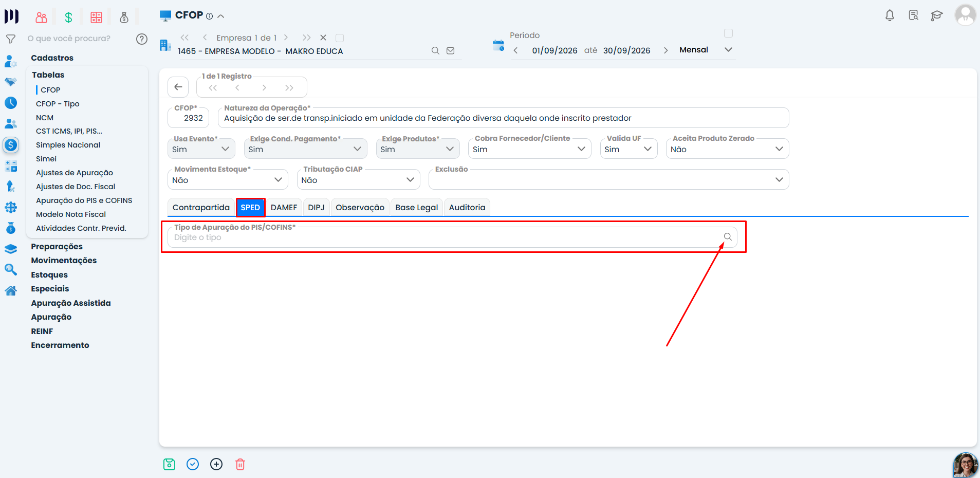Click the calendar period icon

pos(498,45)
